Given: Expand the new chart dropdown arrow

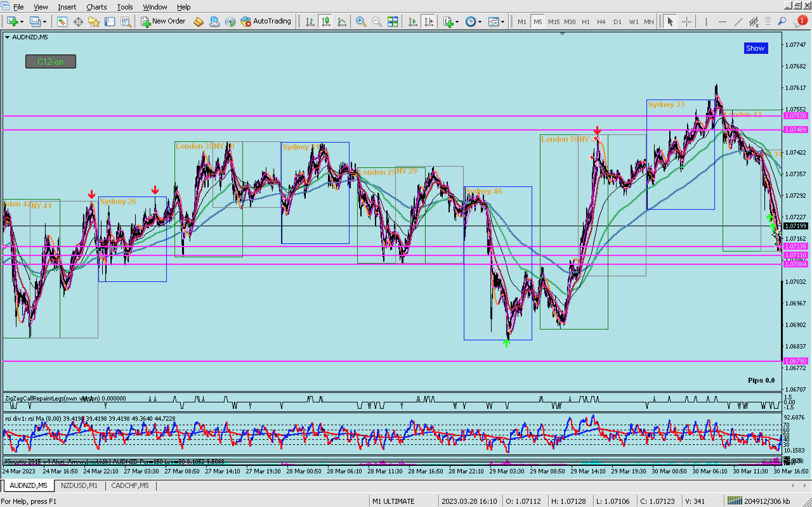Looking at the screenshot, I should 22,22.
